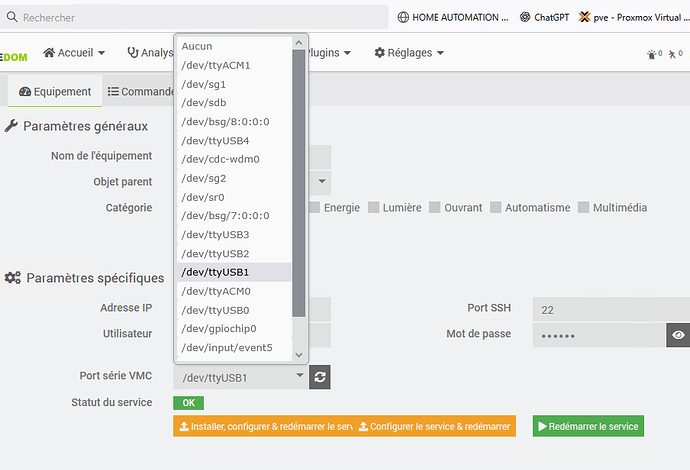The width and height of the screenshot is (690, 470).
Task: Switch to the Commandes tab
Action: point(141,92)
